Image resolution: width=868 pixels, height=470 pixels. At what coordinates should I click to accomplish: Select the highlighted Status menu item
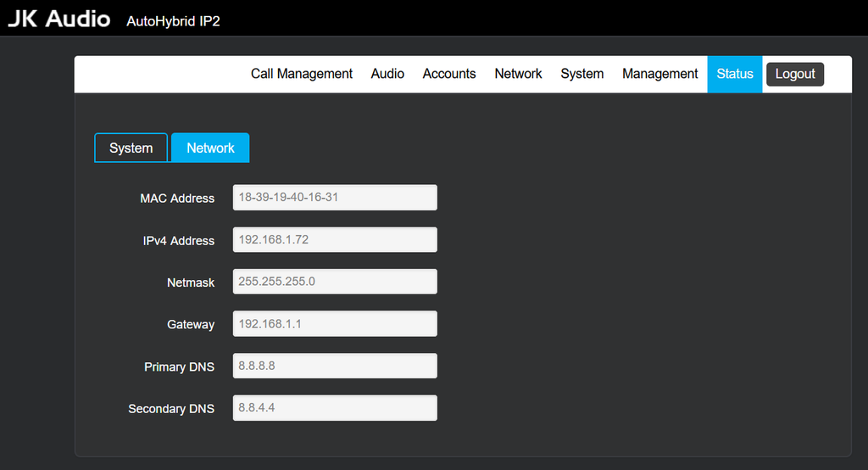[x=734, y=74]
